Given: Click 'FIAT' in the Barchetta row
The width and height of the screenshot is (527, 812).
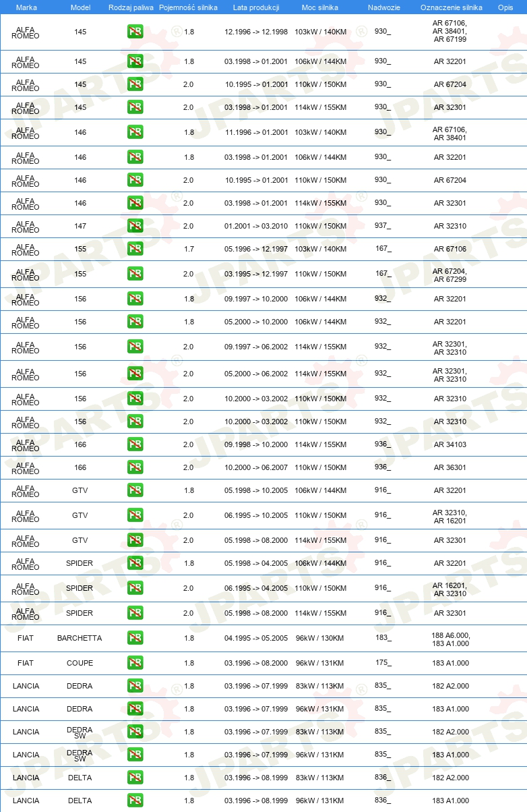Looking at the screenshot, I should pyautogui.click(x=26, y=638).
